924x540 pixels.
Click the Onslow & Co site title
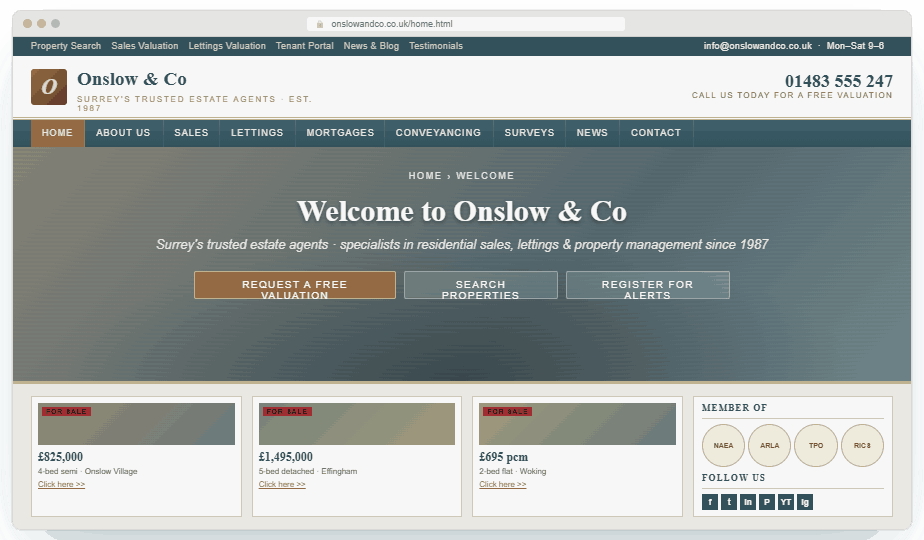(132, 79)
